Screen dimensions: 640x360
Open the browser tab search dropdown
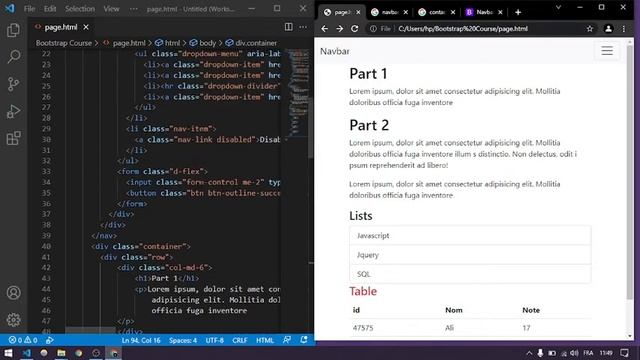(x=558, y=7)
